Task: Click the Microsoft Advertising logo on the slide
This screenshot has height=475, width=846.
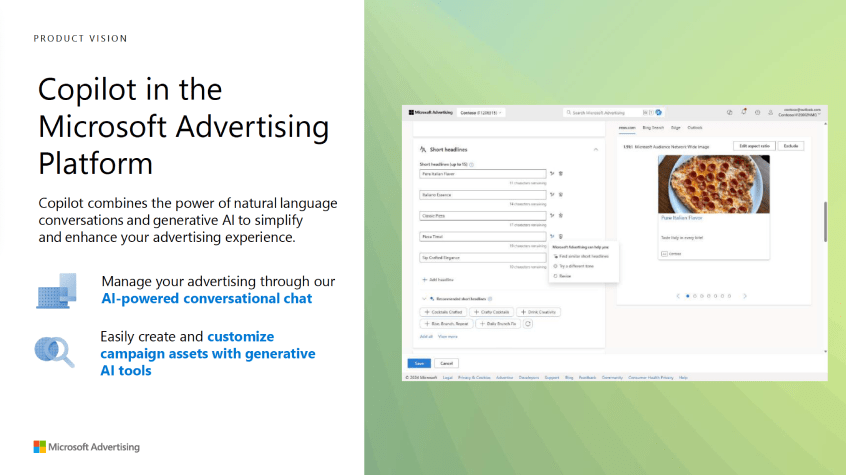Action: coord(86,447)
